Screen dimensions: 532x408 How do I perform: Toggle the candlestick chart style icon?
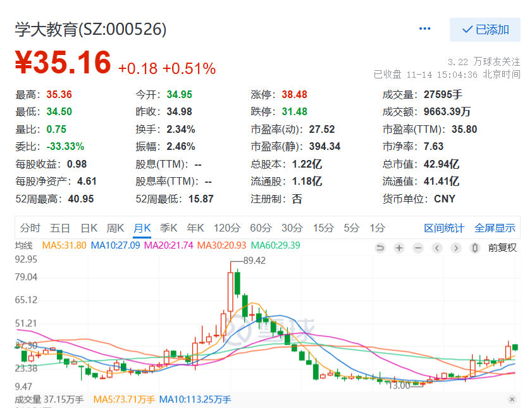pos(474,248)
